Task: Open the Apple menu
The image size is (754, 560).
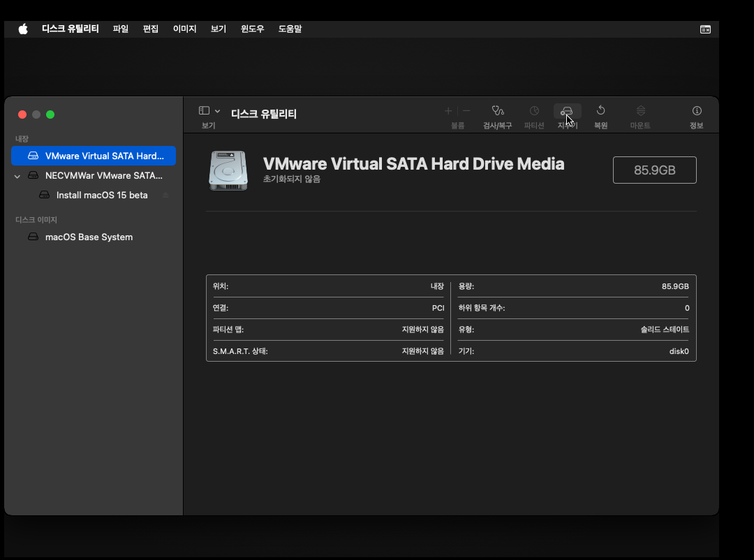Action: point(23,29)
